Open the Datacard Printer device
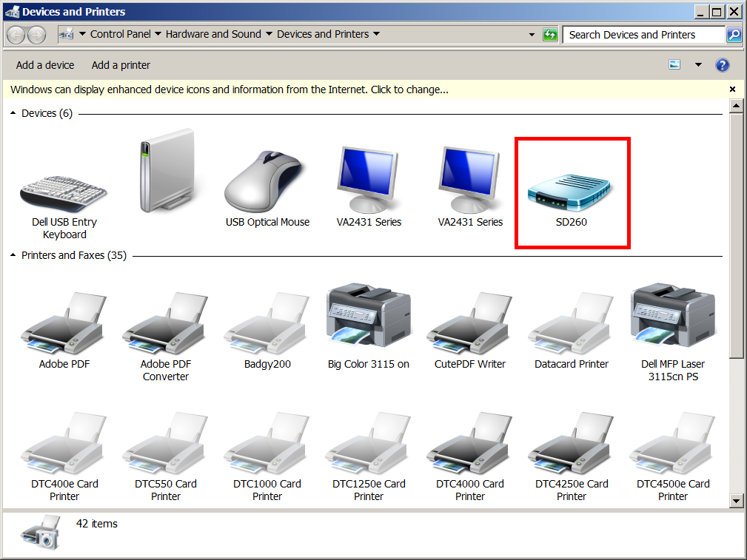The height and width of the screenshot is (560, 747). (571, 322)
